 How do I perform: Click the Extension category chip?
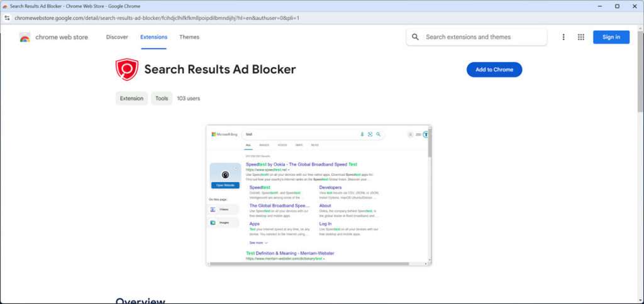131,99
